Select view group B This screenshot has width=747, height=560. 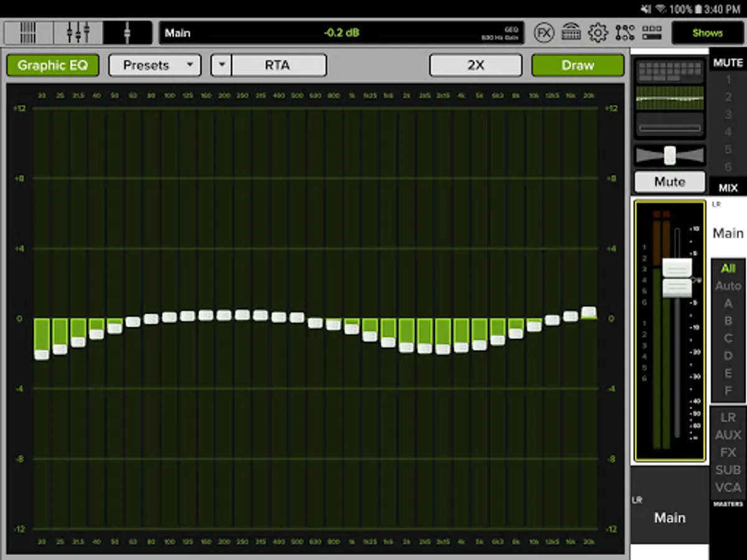coord(728,321)
